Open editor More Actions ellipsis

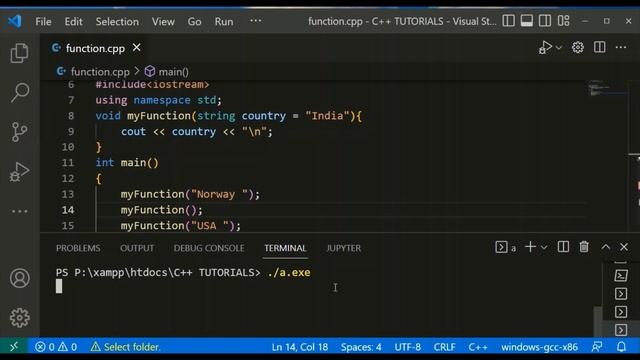(621, 47)
